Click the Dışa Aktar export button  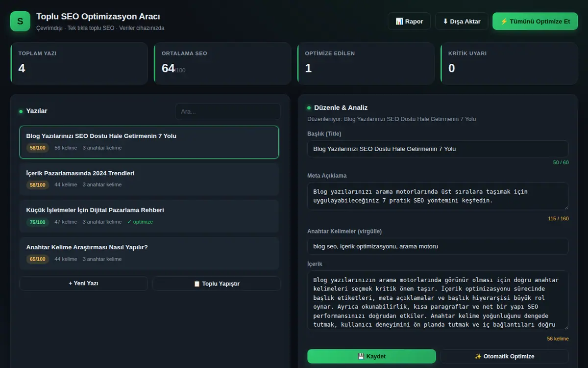click(x=462, y=21)
